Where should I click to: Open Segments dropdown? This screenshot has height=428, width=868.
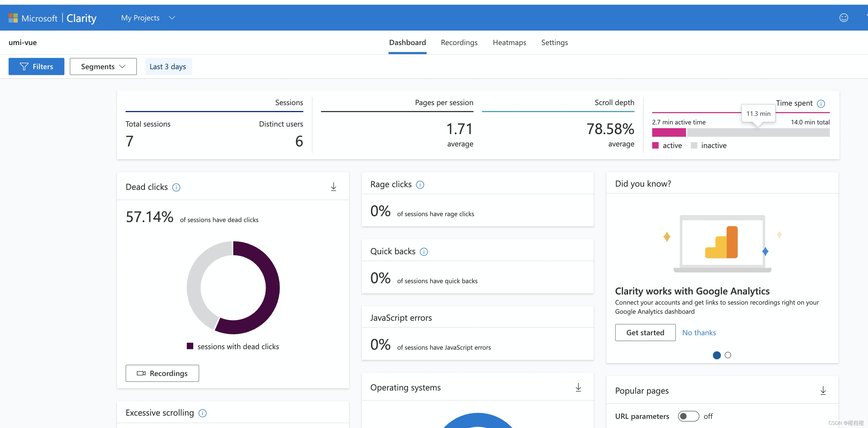tap(103, 67)
